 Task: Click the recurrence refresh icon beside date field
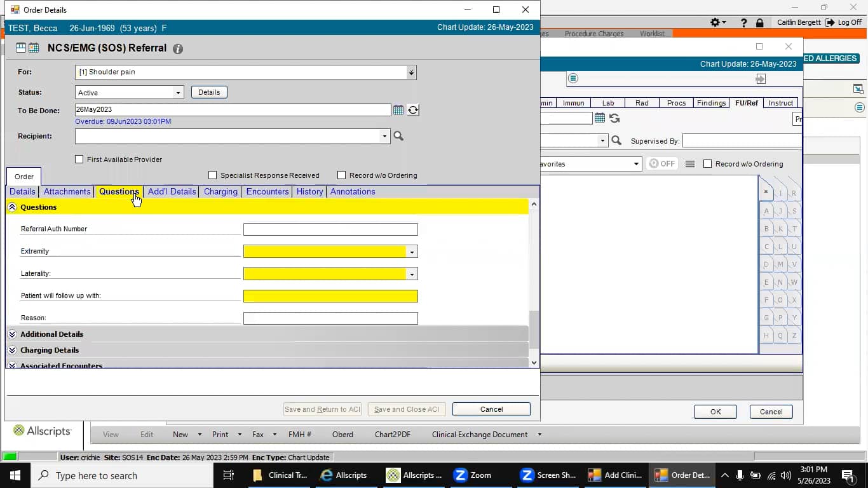tap(413, 110)
